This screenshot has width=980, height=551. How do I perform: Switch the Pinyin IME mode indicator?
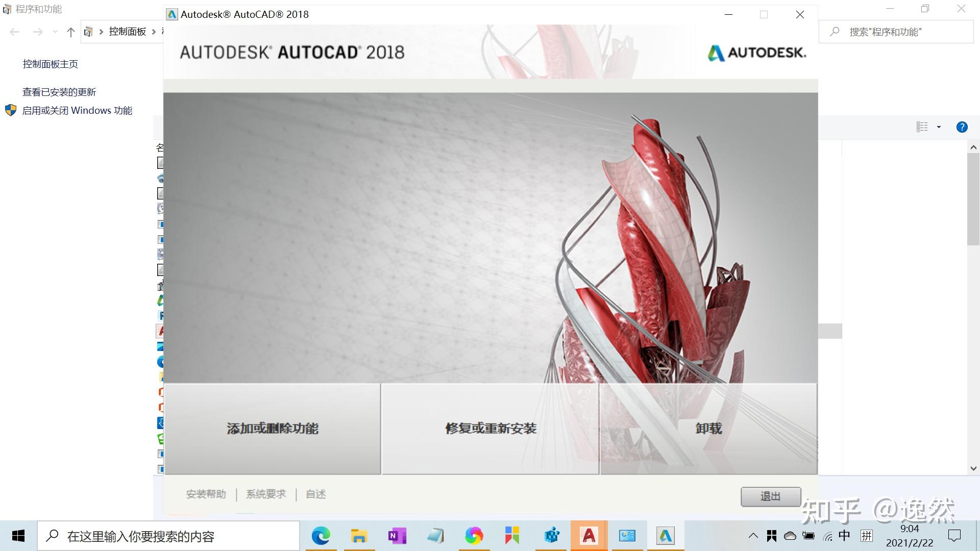867,536
